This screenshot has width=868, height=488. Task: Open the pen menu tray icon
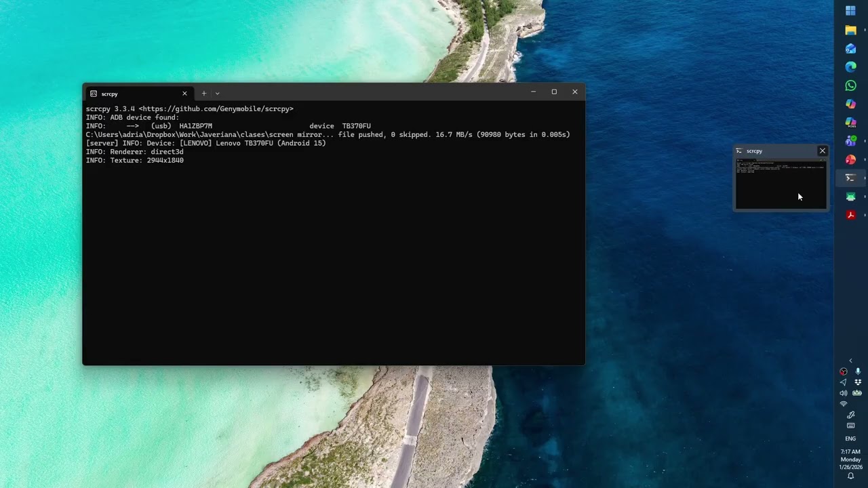[x=850, y=415]
